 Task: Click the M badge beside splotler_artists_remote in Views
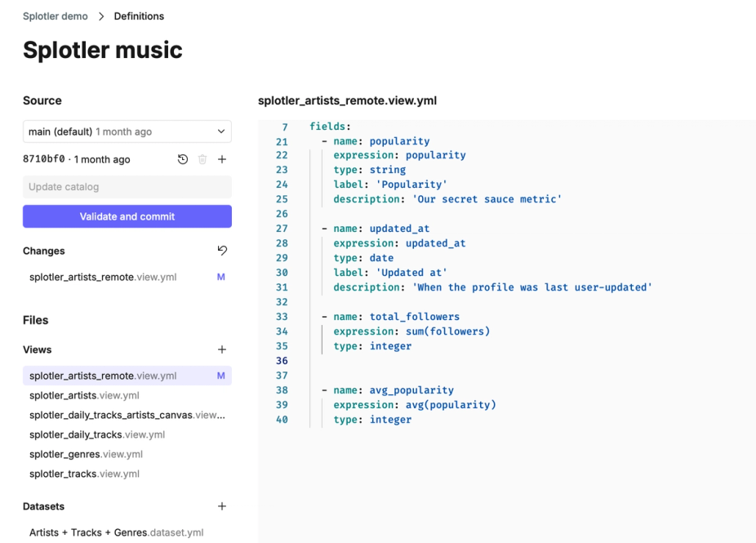(220, 375)
